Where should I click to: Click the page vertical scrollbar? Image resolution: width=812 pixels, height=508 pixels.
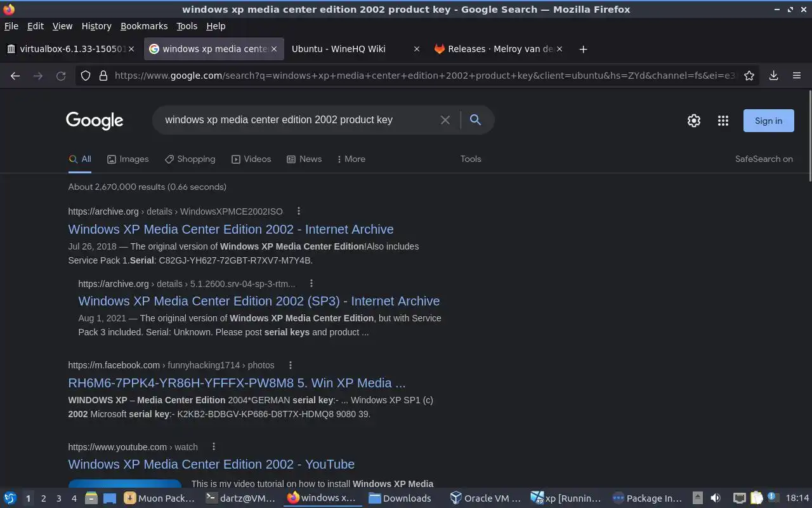(809, 137)
